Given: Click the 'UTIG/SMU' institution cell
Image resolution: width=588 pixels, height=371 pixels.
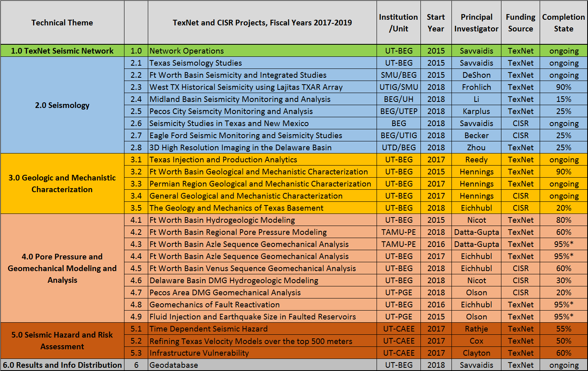Looking at the screenshot, I should [399, 87].
